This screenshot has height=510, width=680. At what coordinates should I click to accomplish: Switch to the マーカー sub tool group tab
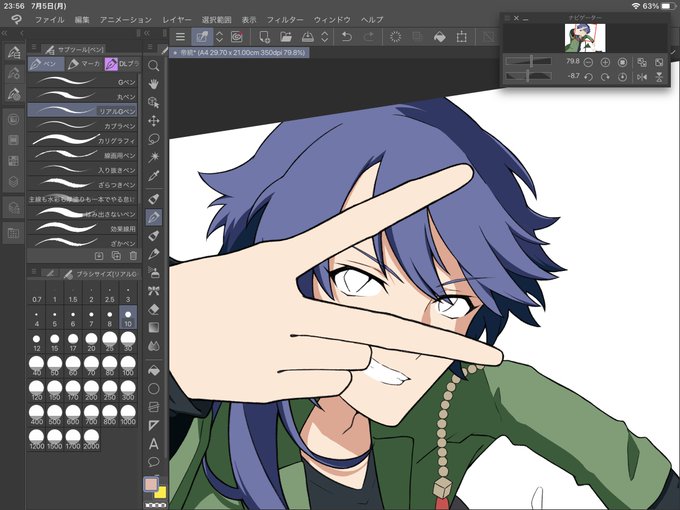85,64
